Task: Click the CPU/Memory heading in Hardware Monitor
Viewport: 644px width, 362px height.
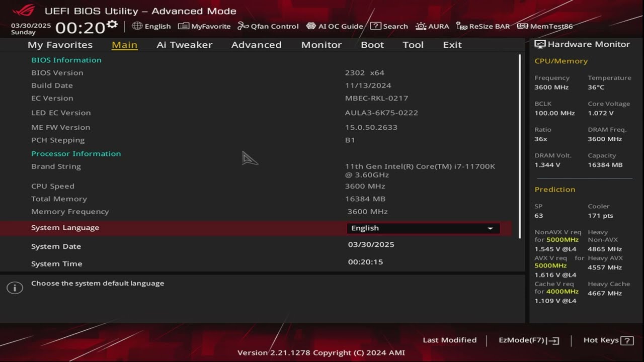Action: point(561,61)
